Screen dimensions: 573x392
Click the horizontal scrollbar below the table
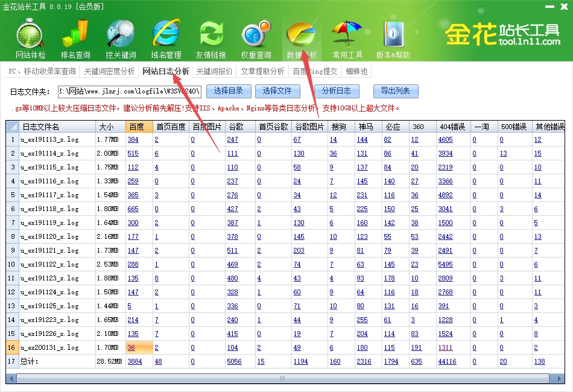(283, 378)
